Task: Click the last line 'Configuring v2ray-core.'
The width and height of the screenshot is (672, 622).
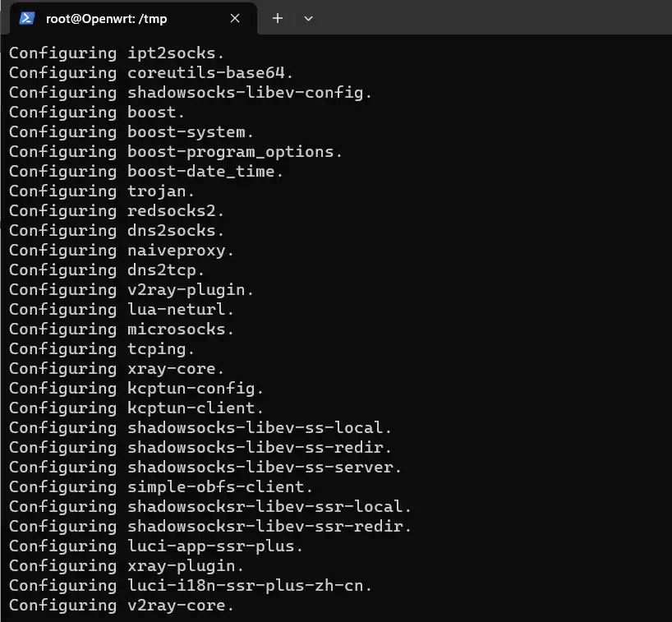Action: click(x=122, y=606)
